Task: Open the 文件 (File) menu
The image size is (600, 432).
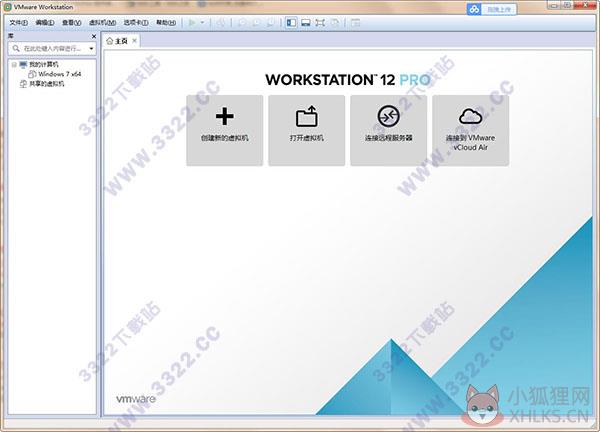Action: click(x=18, y=23)
